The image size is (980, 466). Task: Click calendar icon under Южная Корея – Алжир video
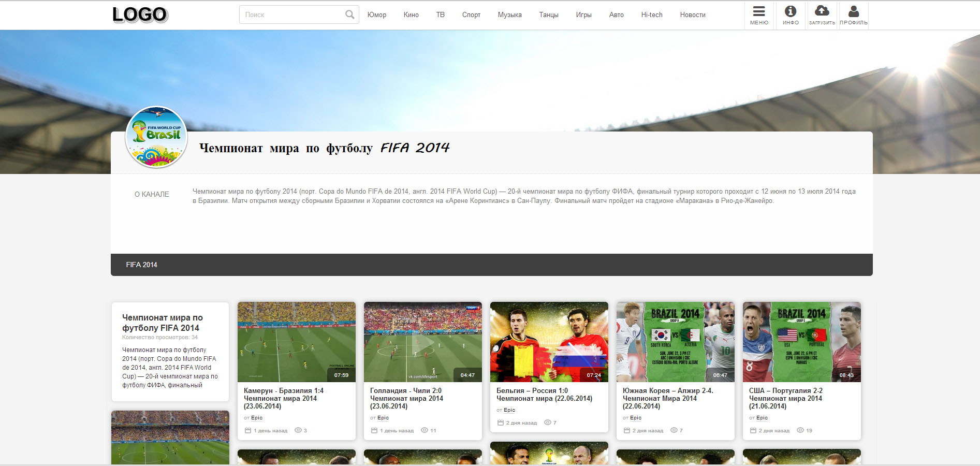pyautogui.click(x=627, y=430)
